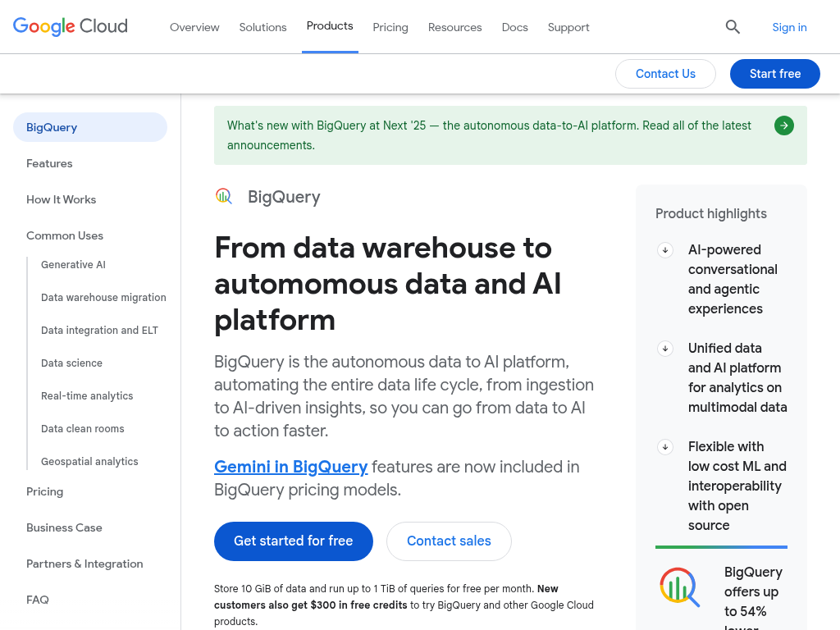Click the 'Store 10 GiB of data' note
The height and width of the screenshot is (630, 840).
tap(404, 605)
